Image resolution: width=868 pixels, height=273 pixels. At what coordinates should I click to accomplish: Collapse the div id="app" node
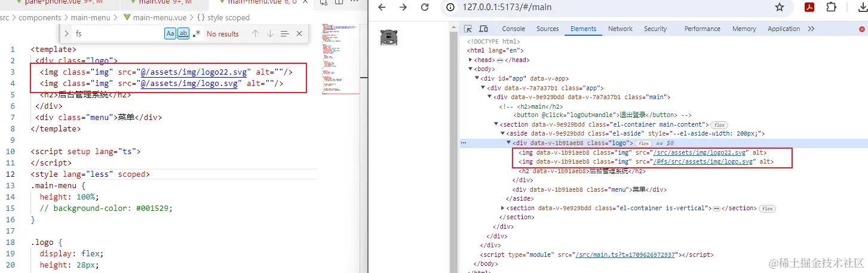click(x=477, y=78)
